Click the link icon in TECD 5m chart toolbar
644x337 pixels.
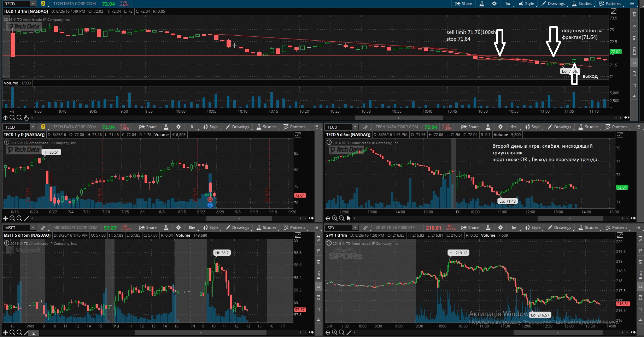[x=365, y=127]
